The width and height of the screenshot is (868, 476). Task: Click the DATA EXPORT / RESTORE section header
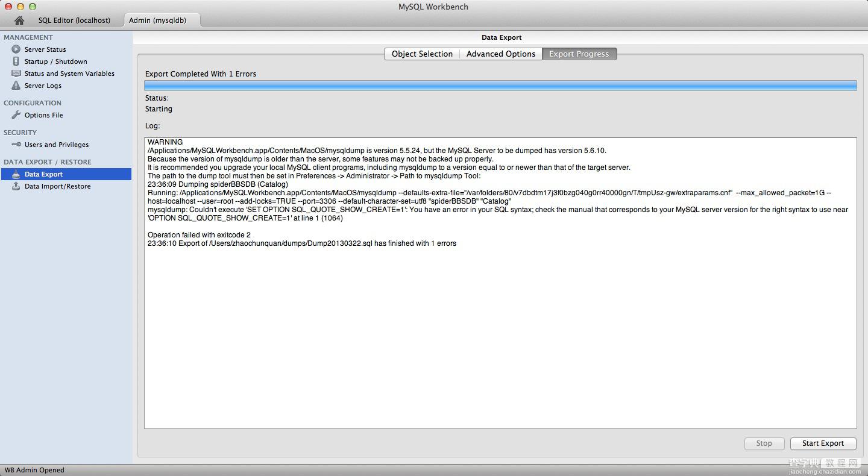[x=48, y=162]
